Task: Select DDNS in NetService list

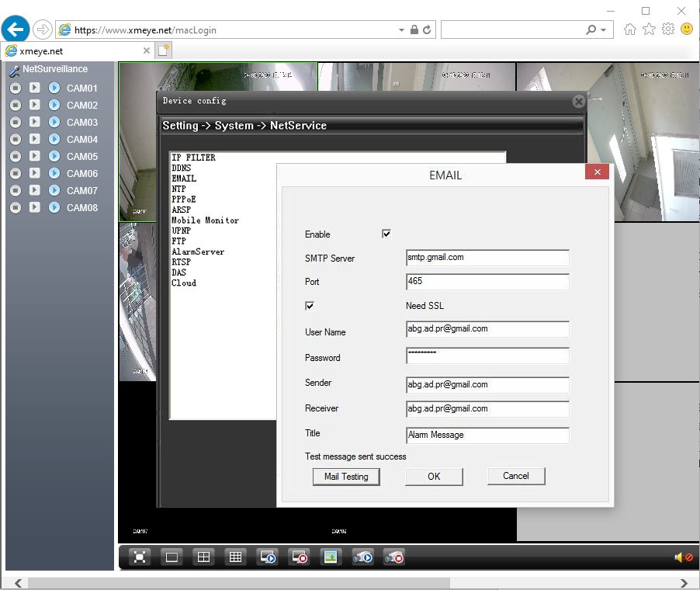Action: pos(182,168)
